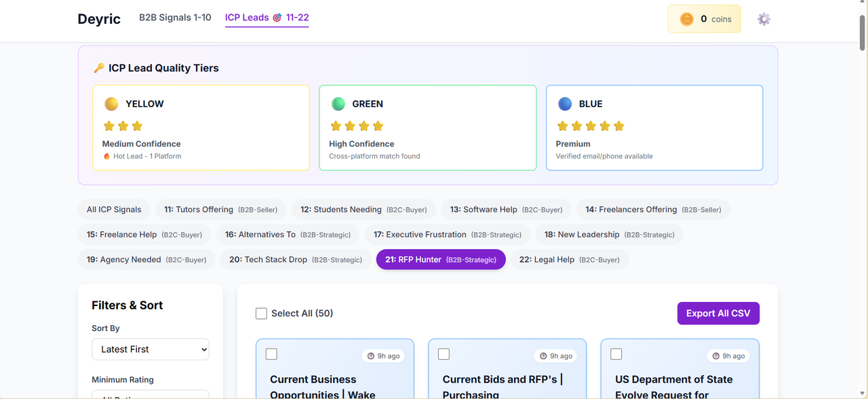Select the 15: Freelance Help filter

(x=144, y=235)
